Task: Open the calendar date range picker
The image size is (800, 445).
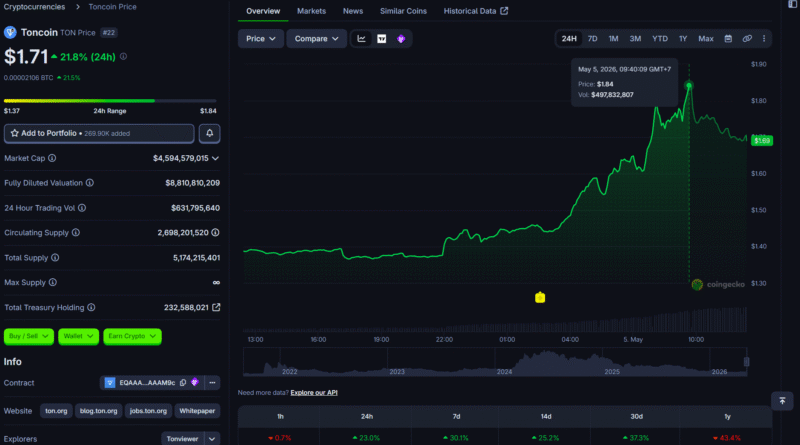Action: coord(728,39)
